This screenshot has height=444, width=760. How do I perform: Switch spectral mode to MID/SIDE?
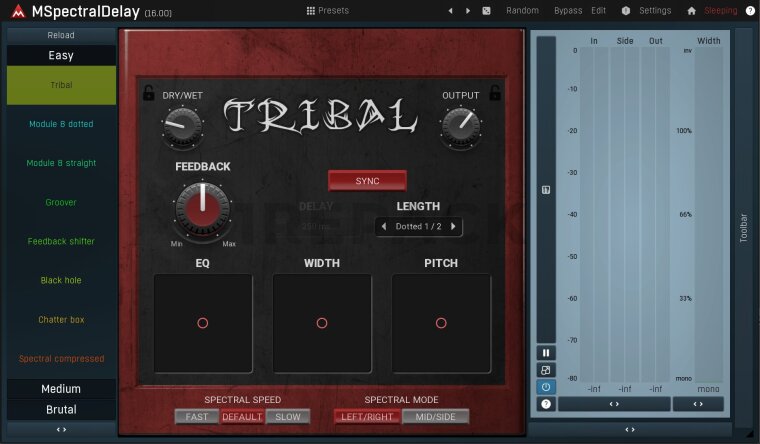[435, 416]
